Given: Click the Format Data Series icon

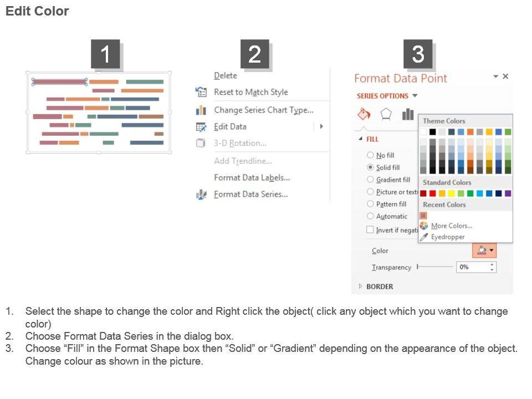Looking at the screenshot, I should (x=201, y=195).
